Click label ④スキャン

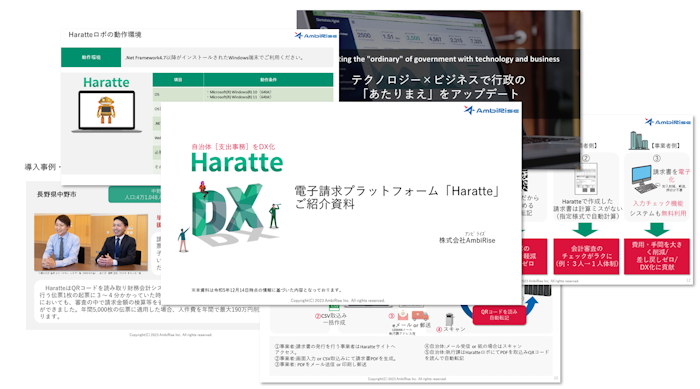click(450, 329)
